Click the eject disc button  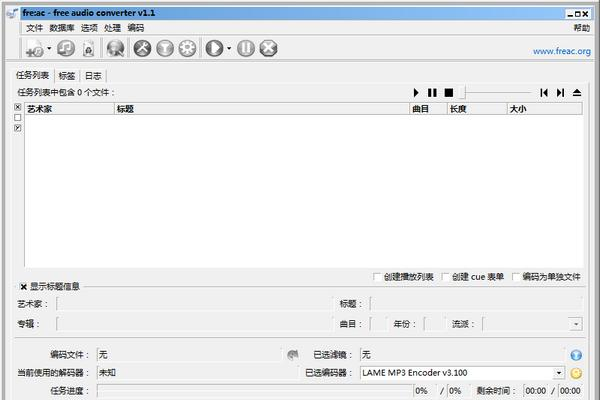click(x=577, y=93)
